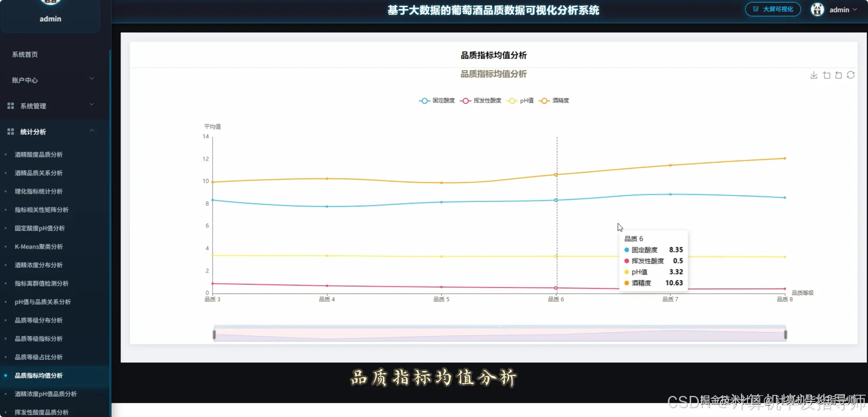
Task: Click the admin username in the header
Action: [839, 10]
